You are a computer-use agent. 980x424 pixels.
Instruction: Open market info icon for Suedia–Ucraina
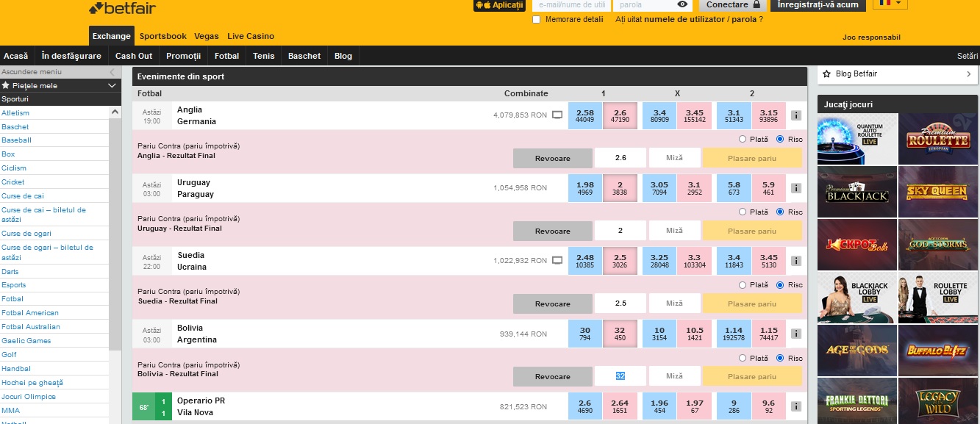pyautogui.click(x=796, y=261)
